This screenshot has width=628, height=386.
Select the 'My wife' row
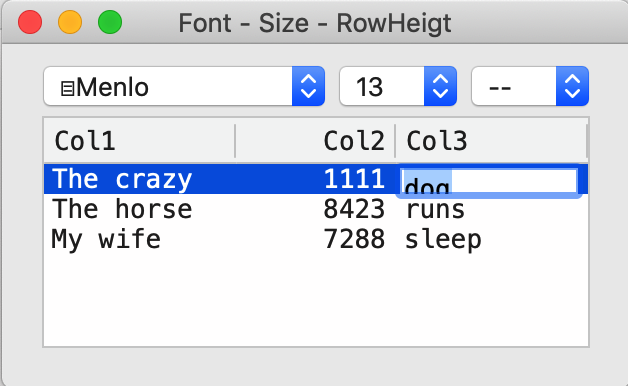(x=316, y=239)
